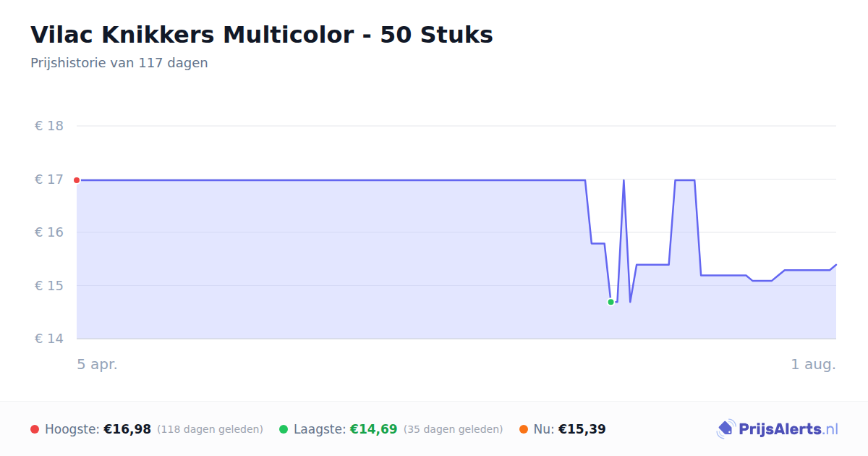Click the highest price value €16,98
The height and width of the screenshot is (456, 868).
(x=127, y=429)
